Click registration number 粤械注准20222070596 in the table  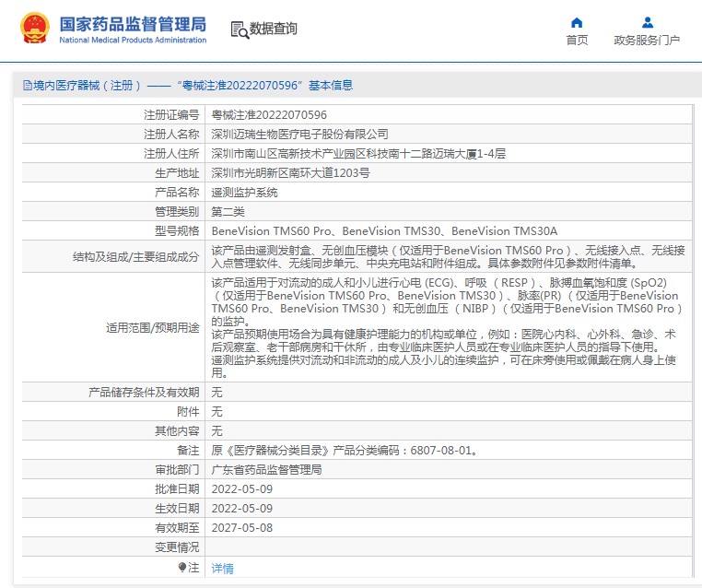coord(269,115)
